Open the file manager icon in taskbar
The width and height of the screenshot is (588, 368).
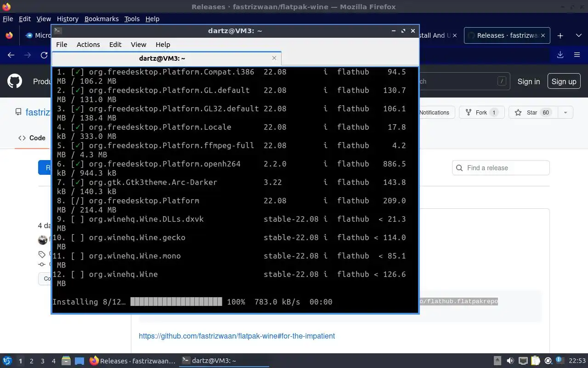[x=66, y=361]
